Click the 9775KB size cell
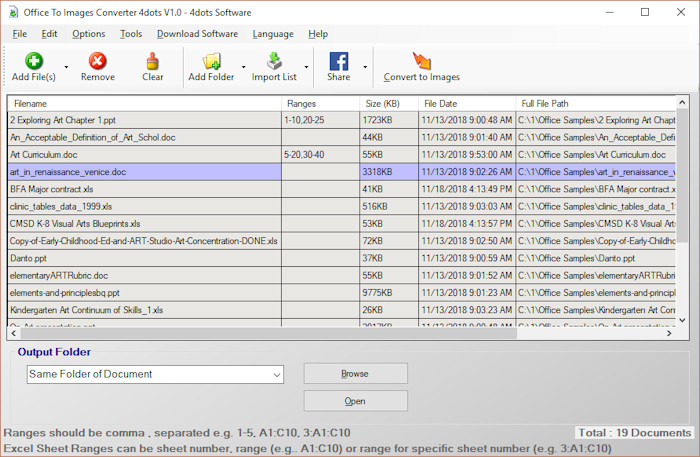The height and width of the screenshot is (457, 700). click(388, 293)
